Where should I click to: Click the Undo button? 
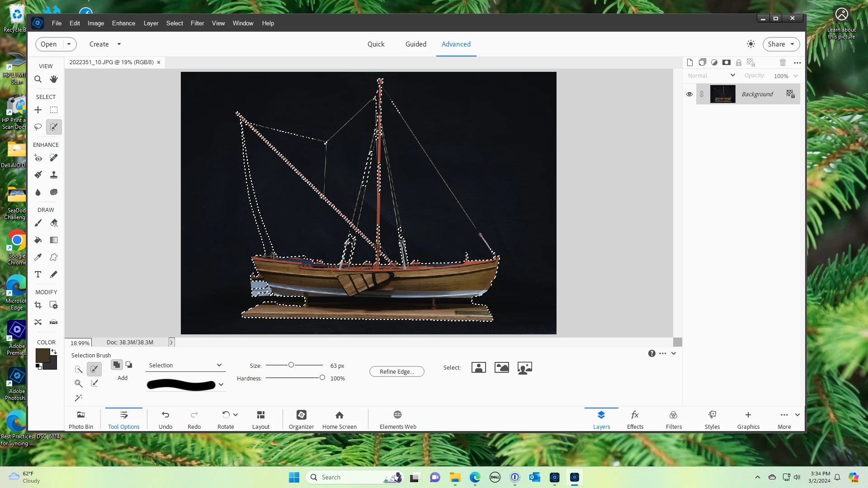pos(165,419)
